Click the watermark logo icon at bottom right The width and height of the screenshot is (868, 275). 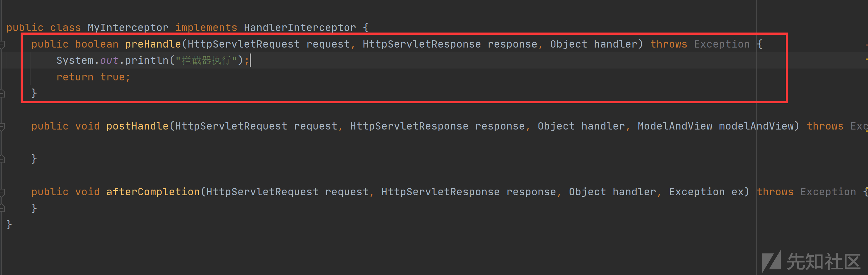[771, 261]
